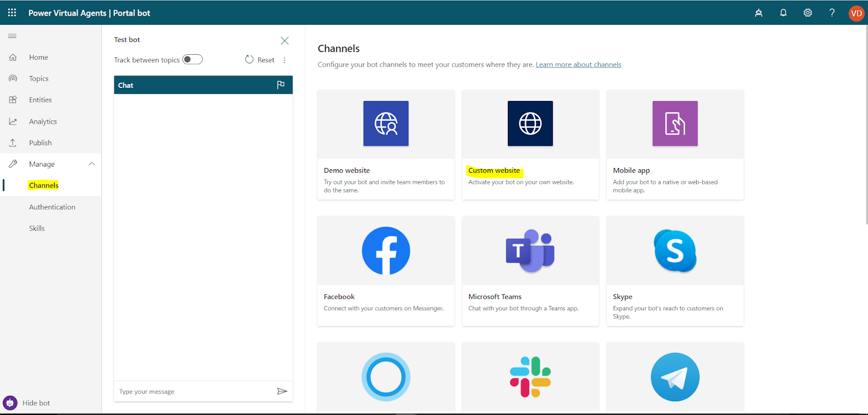Viewport: 868px width, 415px height.
Task: Click the Entities icon in sidebar
Action: coord(13,100)
